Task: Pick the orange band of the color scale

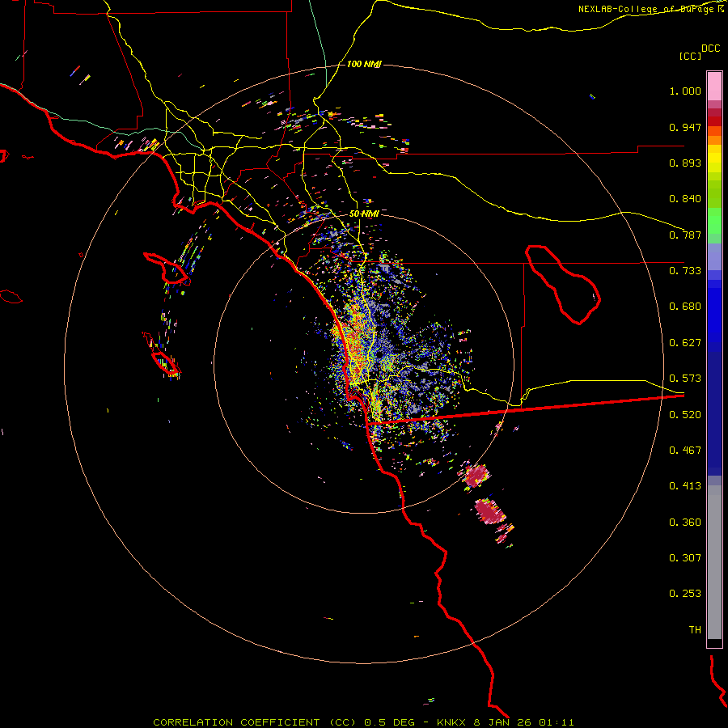Action: pos(714,140)
